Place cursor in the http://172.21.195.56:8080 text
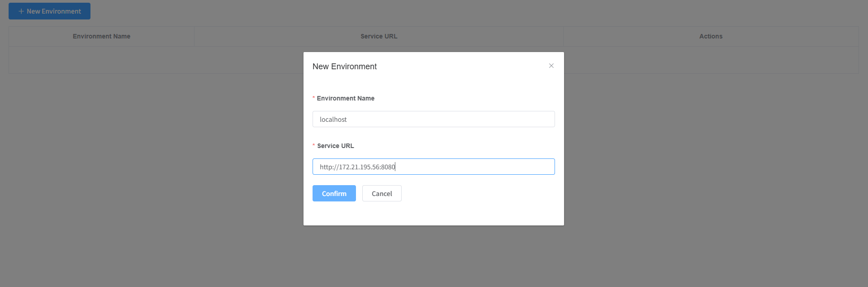868x287 pixels. click(x=357, y=167)
